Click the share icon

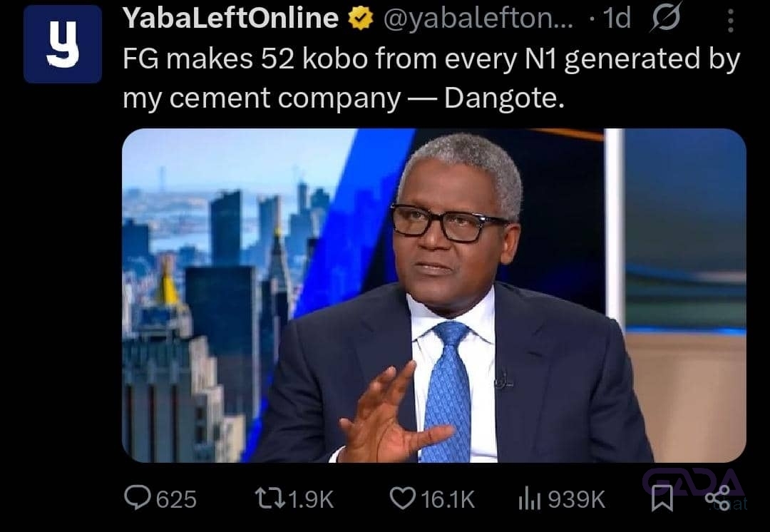717,498
